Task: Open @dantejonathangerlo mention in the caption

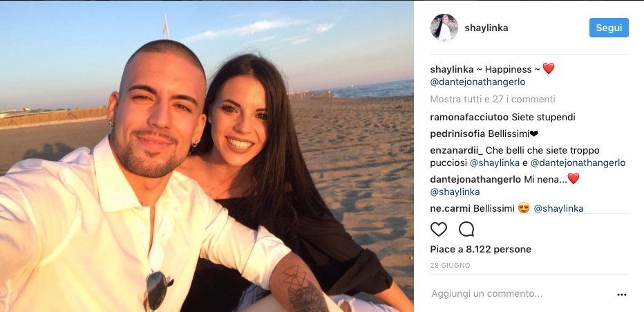Action: (x=477, y=82)
